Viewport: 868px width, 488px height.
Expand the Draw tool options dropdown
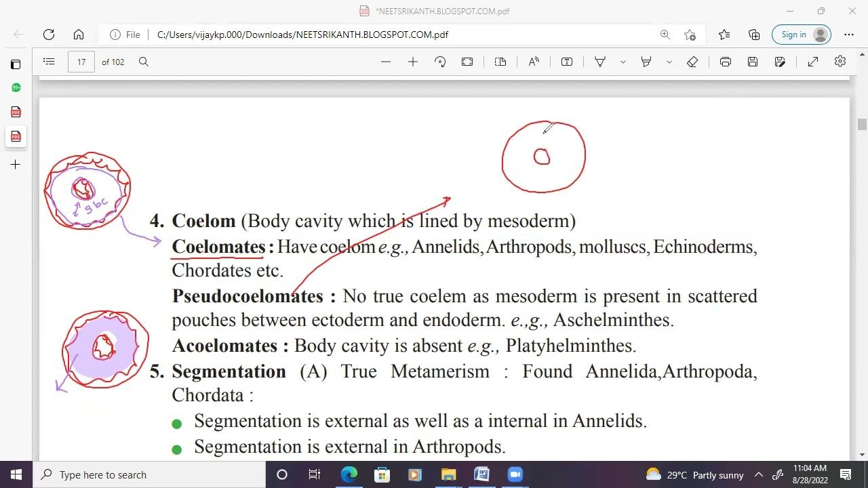pos(623,62)
